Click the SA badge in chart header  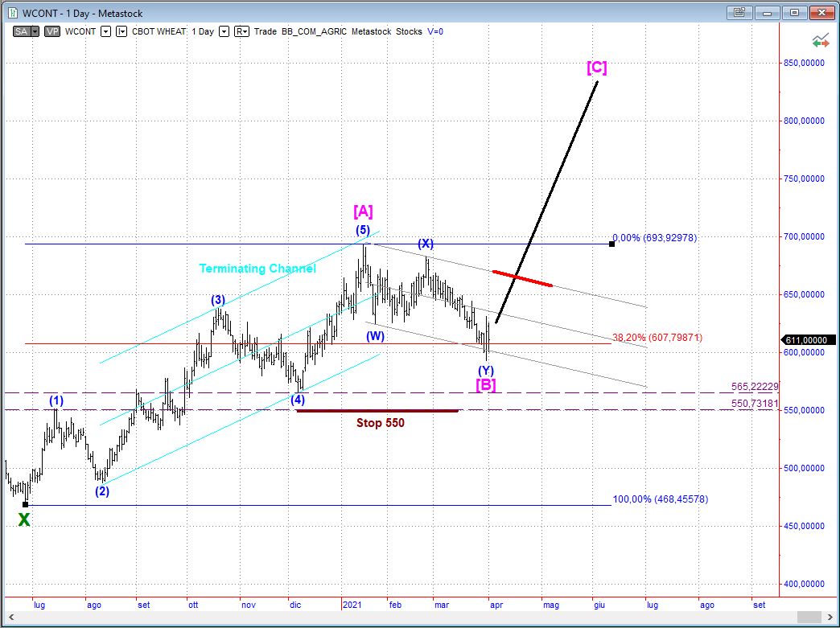(19, 31)
